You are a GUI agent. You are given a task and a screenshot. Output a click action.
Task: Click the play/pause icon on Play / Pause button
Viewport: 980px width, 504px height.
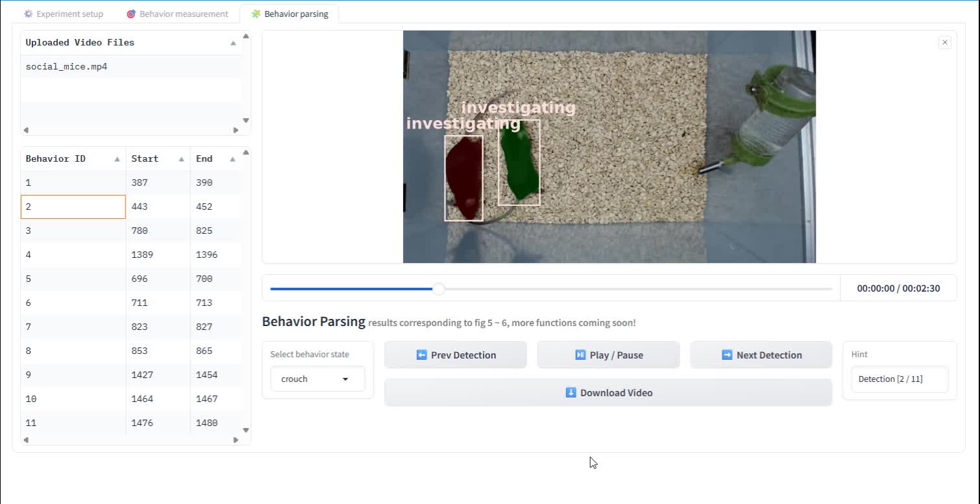click(580, 355)
